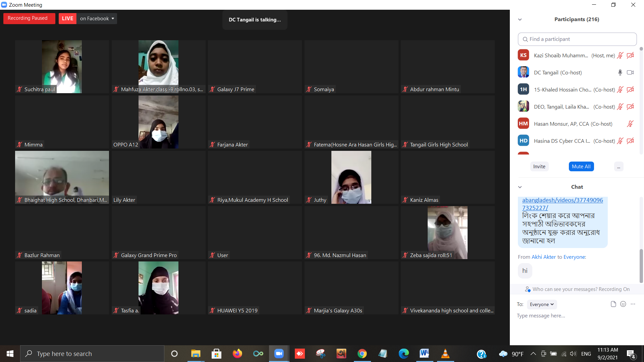Viewport: 644px width, 362px height.
Task: Click the volume speaker tray icon
Action: (x=573, y=354)
